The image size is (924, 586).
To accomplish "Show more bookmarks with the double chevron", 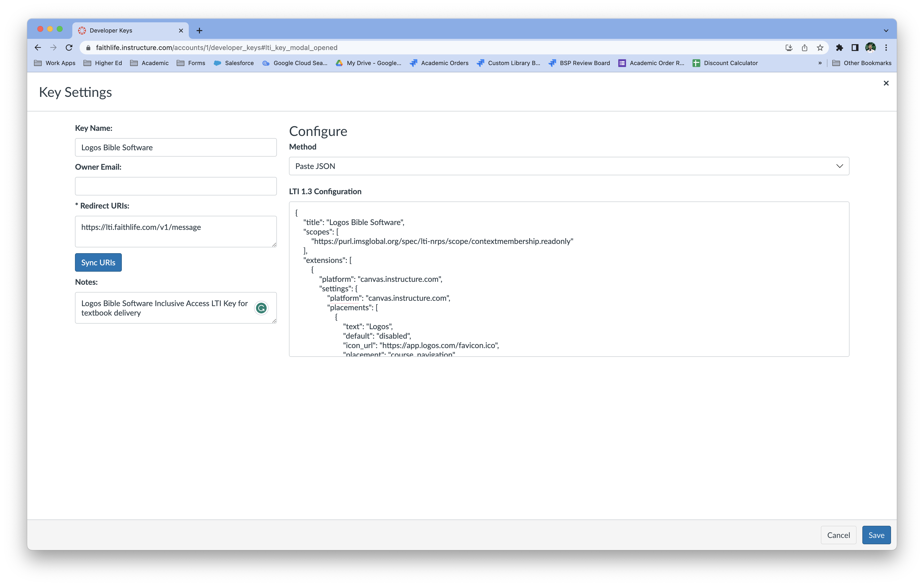I will [820, 63].
